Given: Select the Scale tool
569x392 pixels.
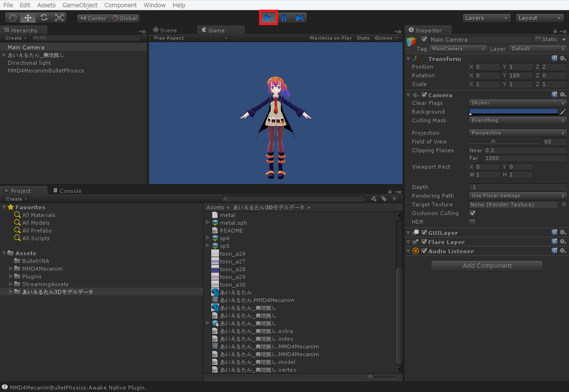Looking at the screenshot, I should click(x=59, y=18).
